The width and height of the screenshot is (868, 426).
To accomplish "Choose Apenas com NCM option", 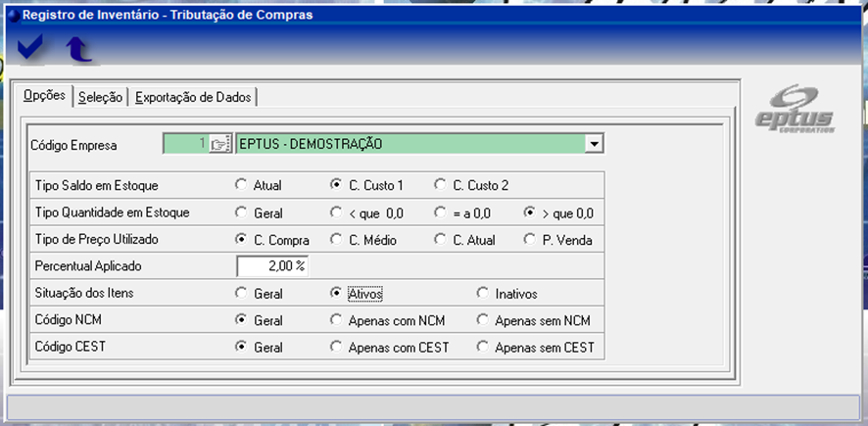I will pyautogui.click(x=338, y=320).
